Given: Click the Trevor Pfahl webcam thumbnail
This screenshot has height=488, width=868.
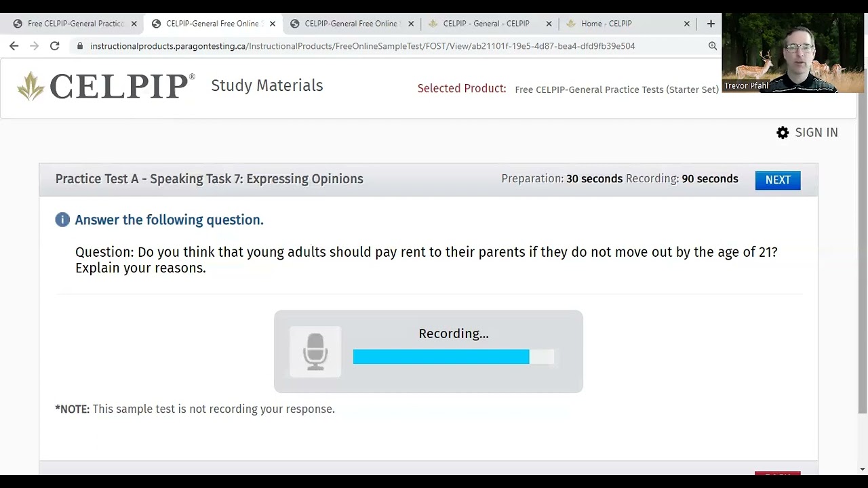Looking at the screenshot, I should click(x=792, y=53).
